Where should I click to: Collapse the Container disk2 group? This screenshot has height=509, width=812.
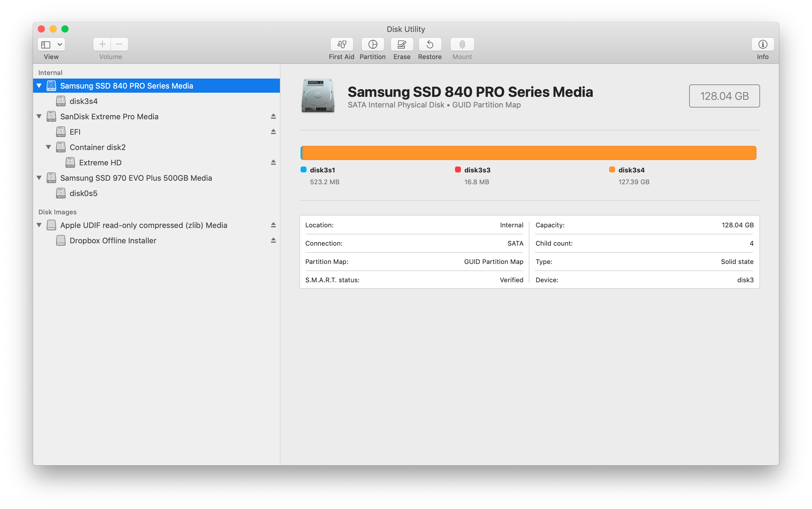coord(48,147)
